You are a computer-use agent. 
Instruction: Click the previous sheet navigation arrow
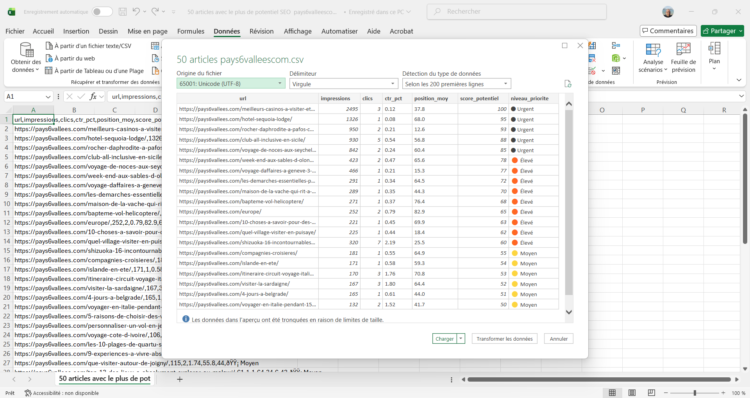14,379
